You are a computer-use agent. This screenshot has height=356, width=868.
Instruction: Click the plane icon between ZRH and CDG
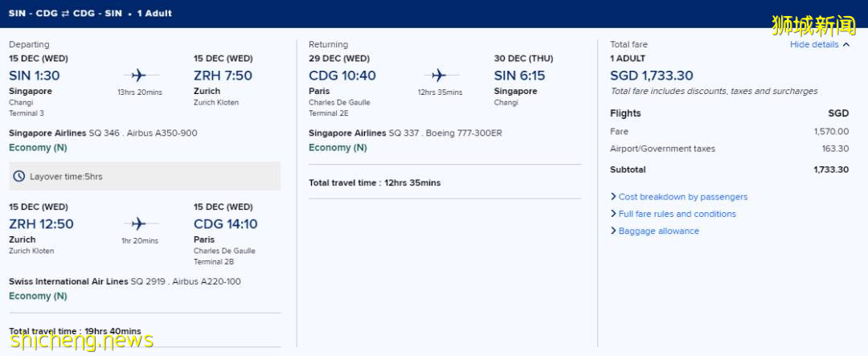click(x=138, y=223)
